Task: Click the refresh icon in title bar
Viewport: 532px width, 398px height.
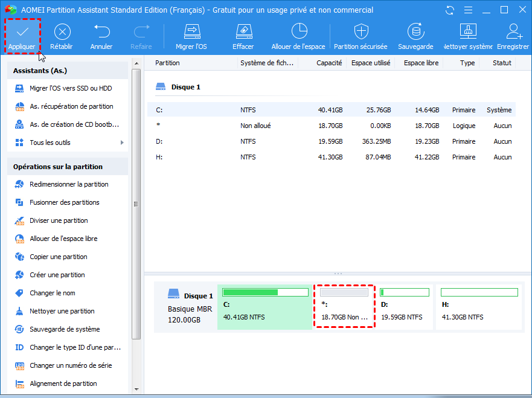Action: pyautogui.click(x=450, y=10)
